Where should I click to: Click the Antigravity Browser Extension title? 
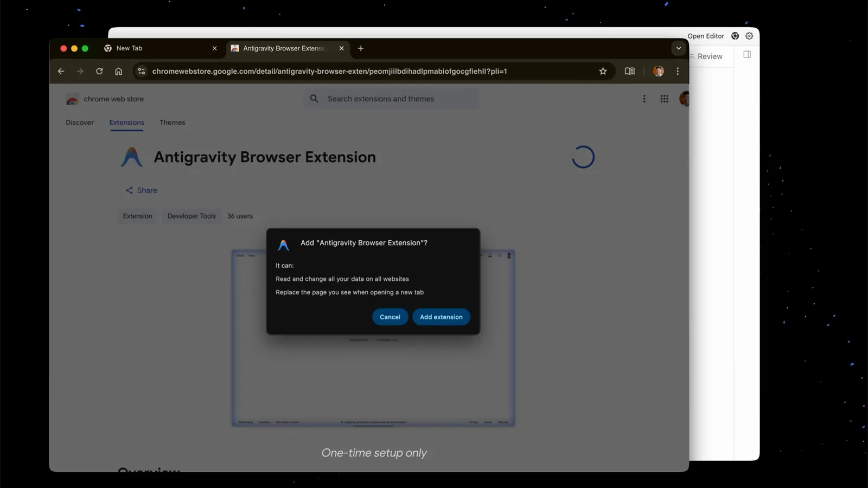tap(265, 157)
